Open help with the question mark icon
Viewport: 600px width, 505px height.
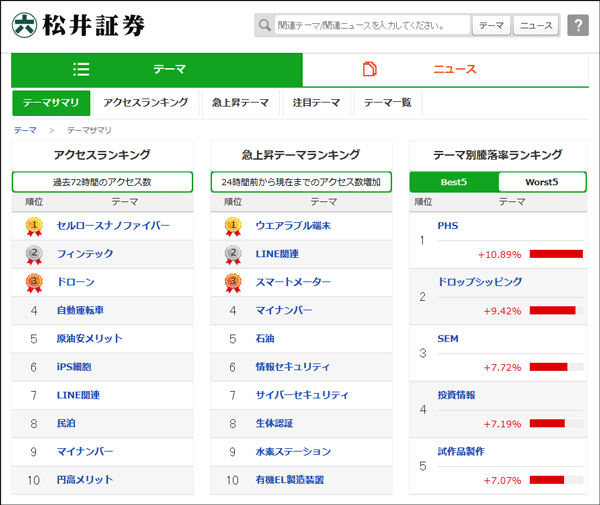coord(578,25)
